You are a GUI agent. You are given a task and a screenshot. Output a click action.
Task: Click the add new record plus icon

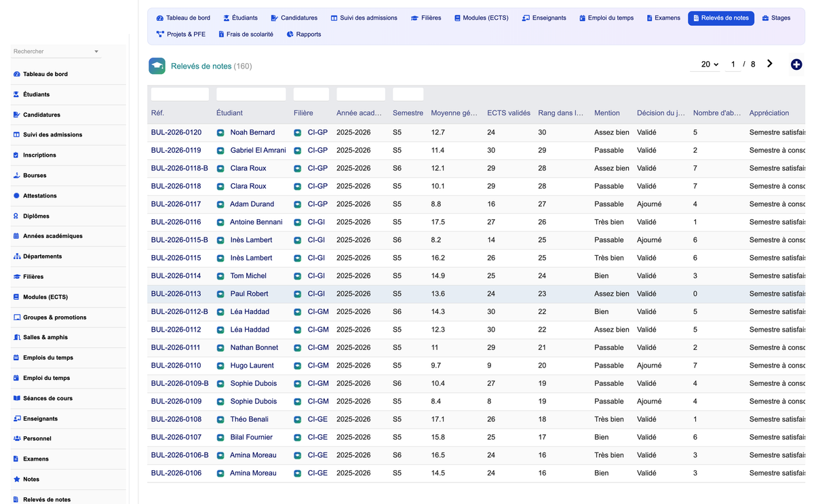click(796, 64)
